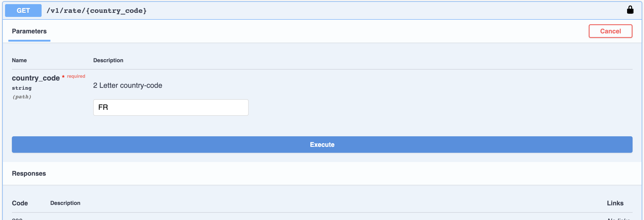644x220 pixels.
Task: Click the Responses section heading
Action: pyautogui.click(x=29, y=173)
